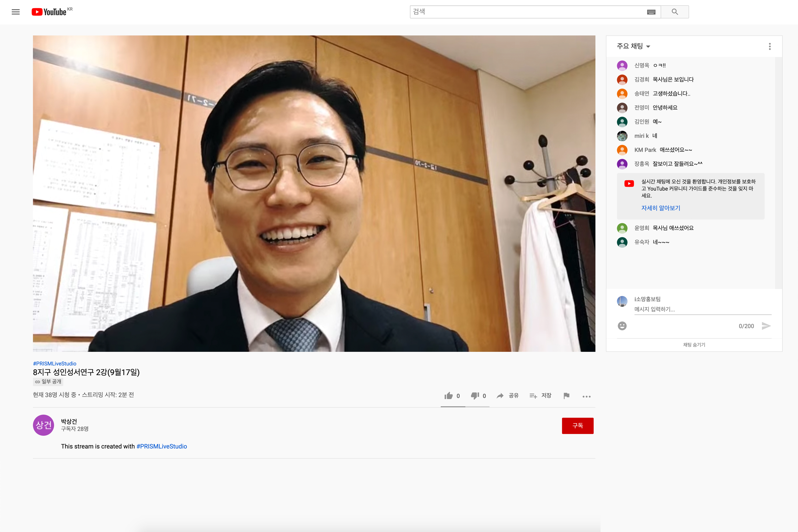
Task: Click the send message arrow
Action: pyautogui.click(x=766, y=326)
